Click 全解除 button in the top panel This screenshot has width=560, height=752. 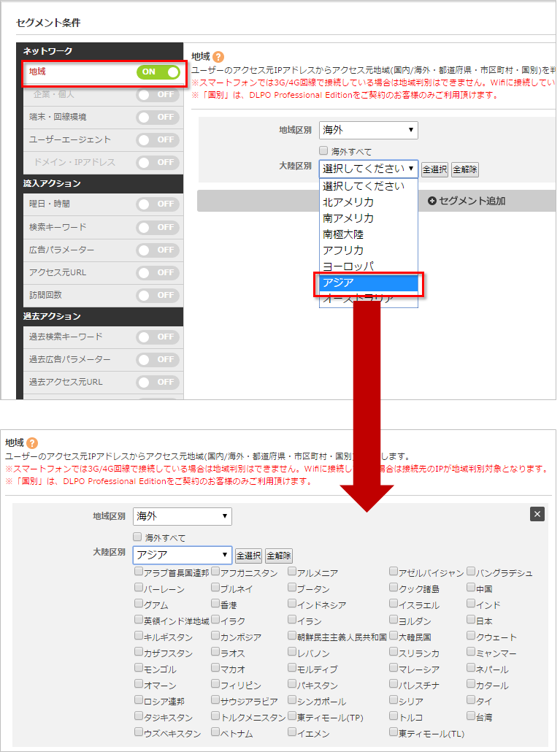464,169
